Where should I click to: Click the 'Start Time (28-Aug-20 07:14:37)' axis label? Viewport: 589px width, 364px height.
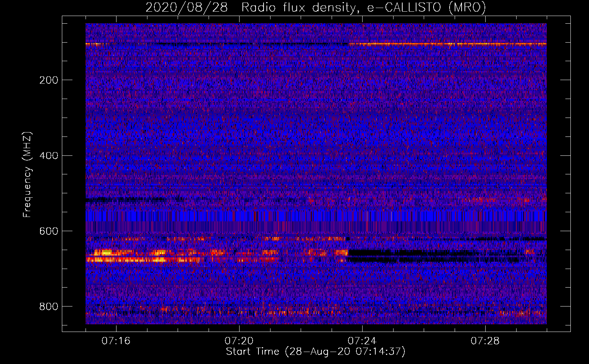click(316, 352)
